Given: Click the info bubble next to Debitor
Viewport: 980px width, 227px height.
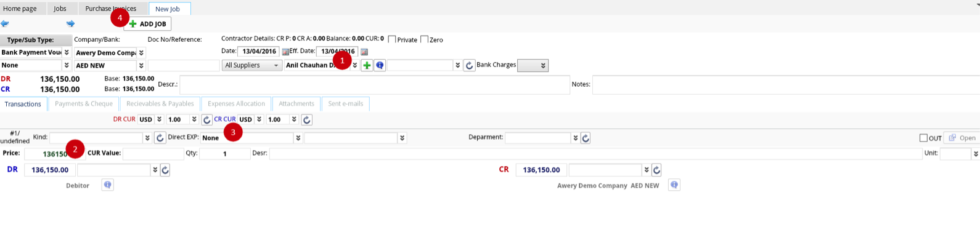Looking at the screenshot, I should [x=107, y=185].
